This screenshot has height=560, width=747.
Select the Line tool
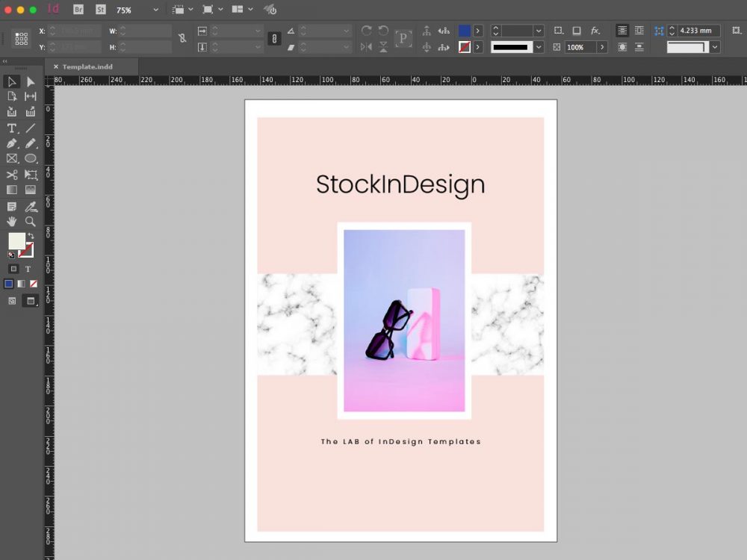[31, 128]
